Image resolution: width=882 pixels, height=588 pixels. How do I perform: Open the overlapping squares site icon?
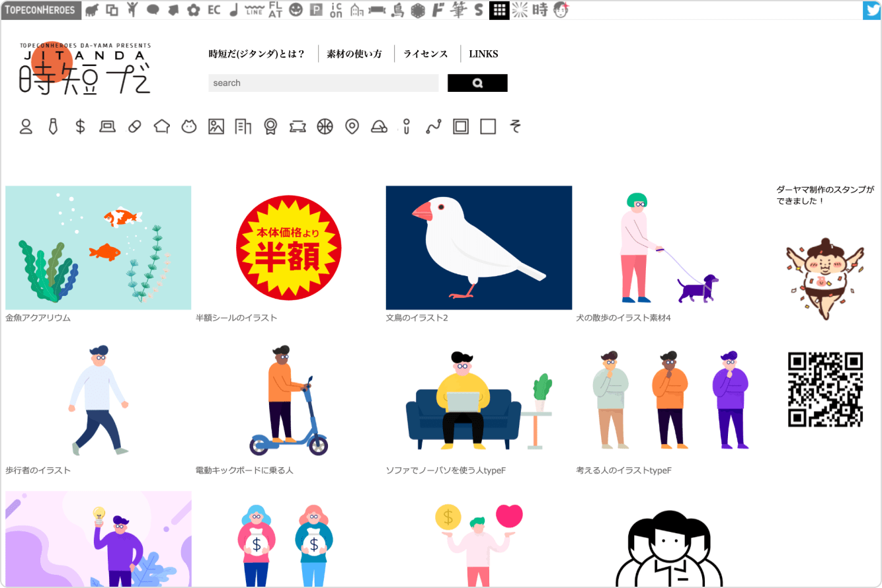112,10
